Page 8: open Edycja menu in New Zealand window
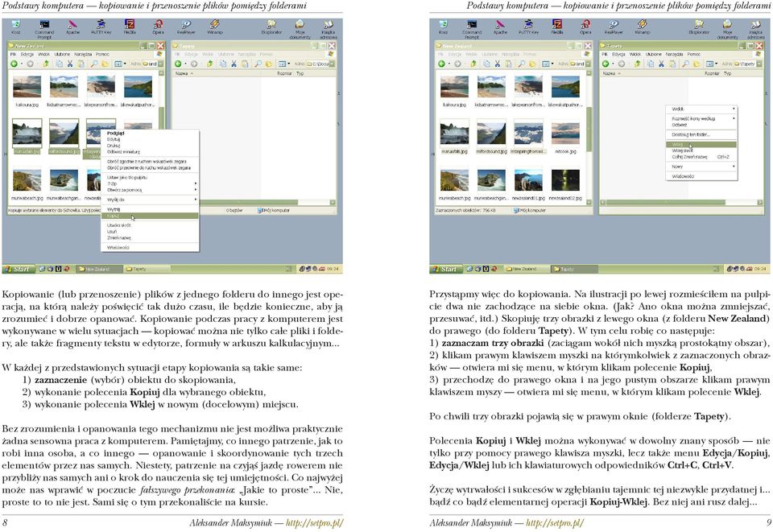This screenshot has height=532, width=773. [27, 54]
